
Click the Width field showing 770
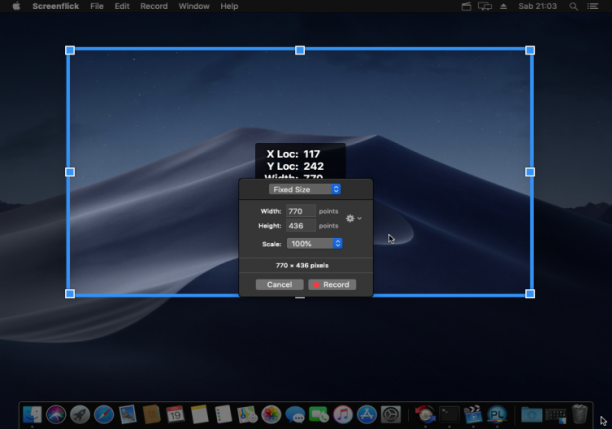[301, 211]
